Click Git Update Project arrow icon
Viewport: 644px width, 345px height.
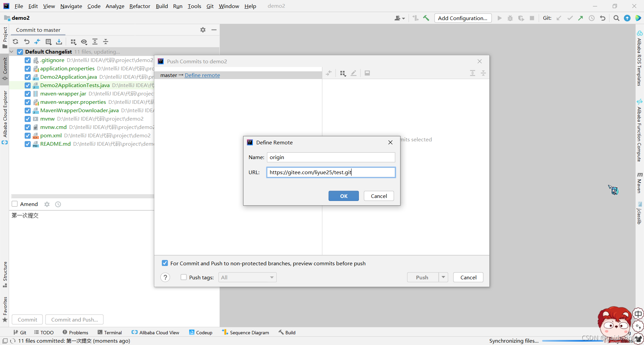(x=559, y=18)
